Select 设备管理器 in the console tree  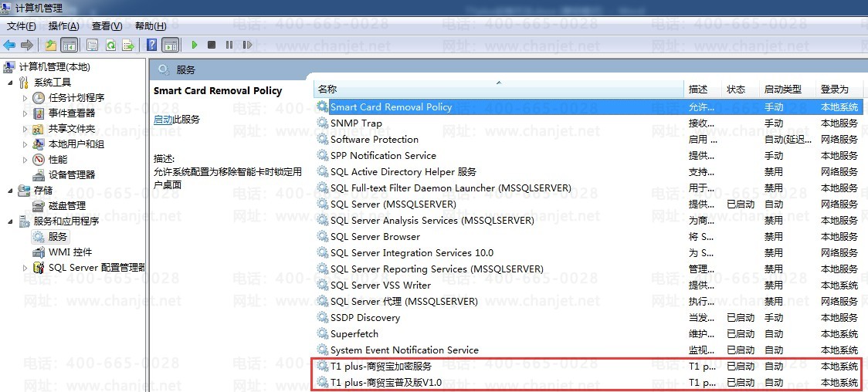click(x=71, y=175)
